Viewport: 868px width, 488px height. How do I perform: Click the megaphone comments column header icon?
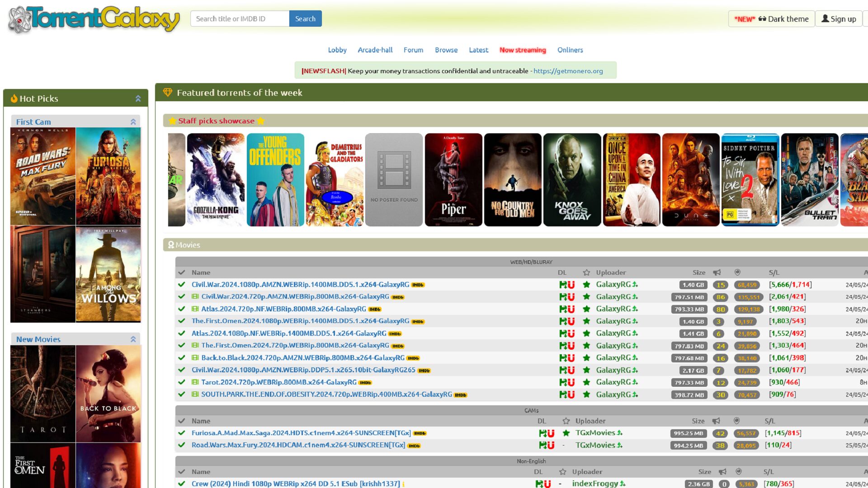click(717, 272)
